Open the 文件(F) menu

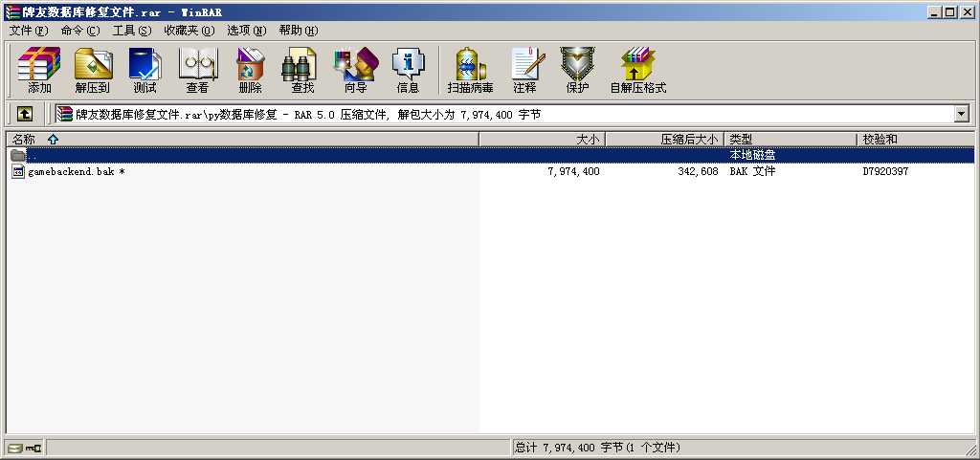coord(29,31)
